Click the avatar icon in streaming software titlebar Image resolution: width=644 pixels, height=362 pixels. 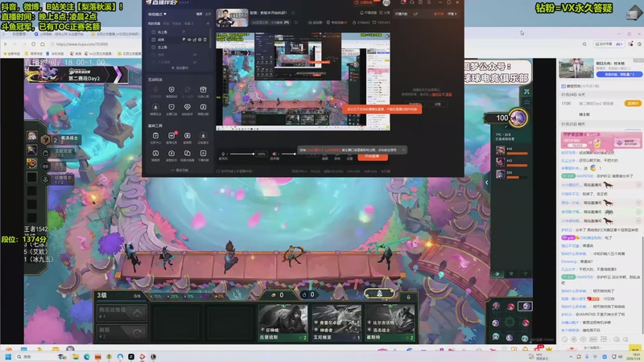click(386, 3)
